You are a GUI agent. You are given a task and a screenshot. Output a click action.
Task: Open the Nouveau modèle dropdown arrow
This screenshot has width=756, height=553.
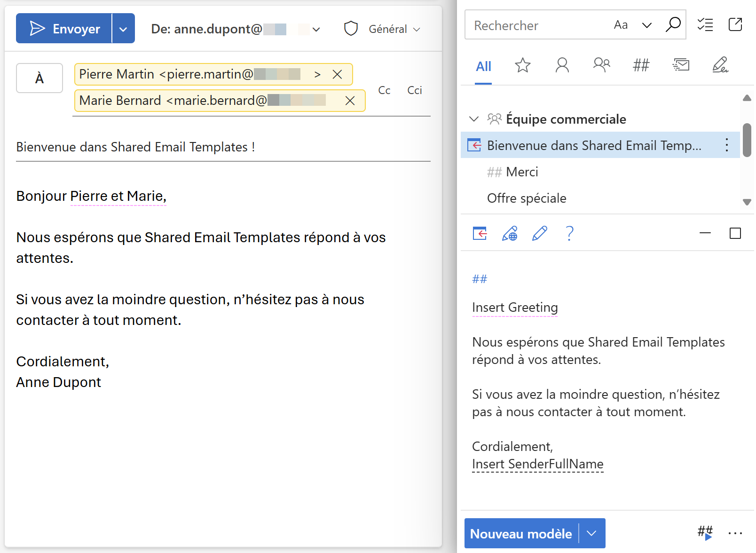[592, 534]
